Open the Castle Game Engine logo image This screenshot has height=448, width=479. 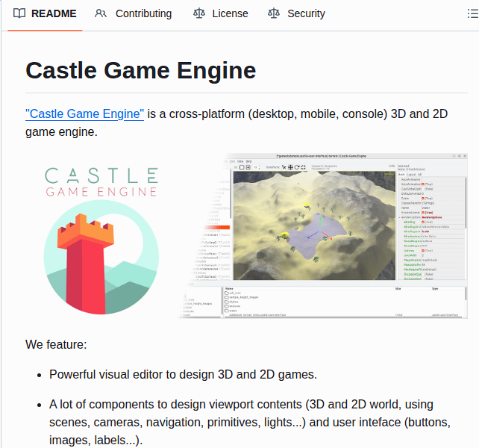101,240
